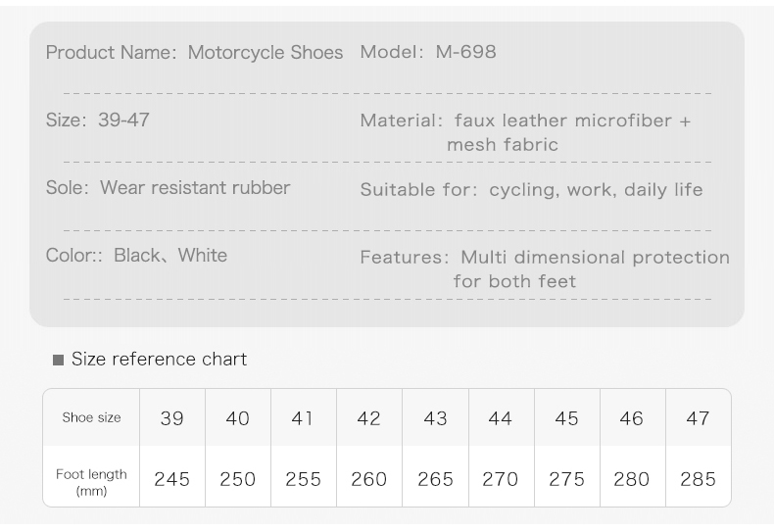774x532 pixels.
Task: Select shoe size 47 cell
Action: tap(698, 418)
